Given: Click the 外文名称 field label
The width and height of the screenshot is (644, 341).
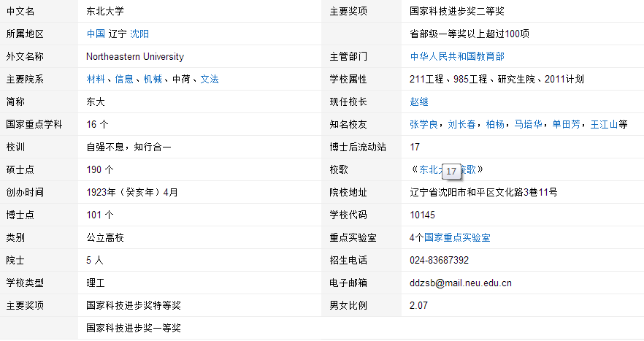Looking at the screenshot, I should pyautogui.click(x=25, y=56).
